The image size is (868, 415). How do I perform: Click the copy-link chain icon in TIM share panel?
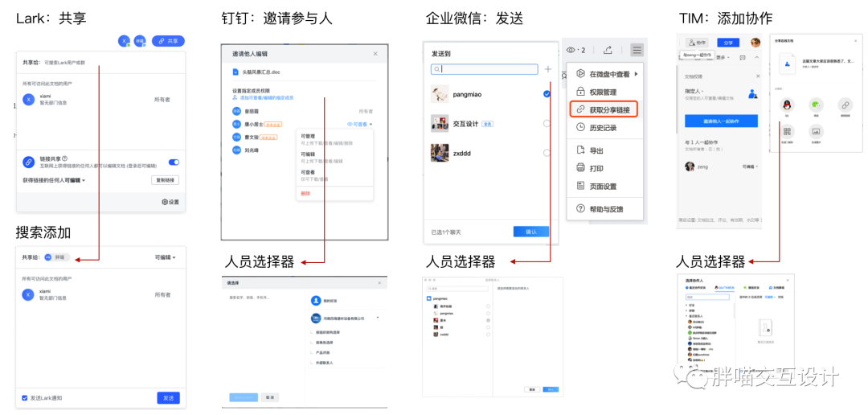845,105
